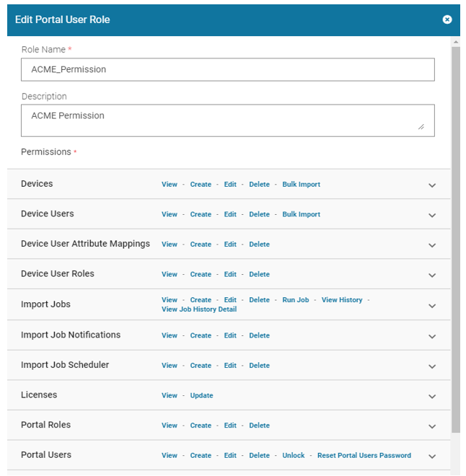The height and width of the screenshot is (476, 466).
Task: Expand the Device User Roles row chevron
Action: point(432,275)
